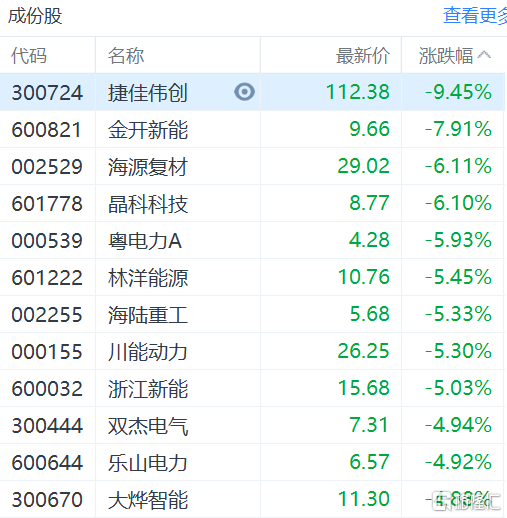This screenshot has width=507, height=518.
Task: Click change value -6.10%
Action: [458, 203]
